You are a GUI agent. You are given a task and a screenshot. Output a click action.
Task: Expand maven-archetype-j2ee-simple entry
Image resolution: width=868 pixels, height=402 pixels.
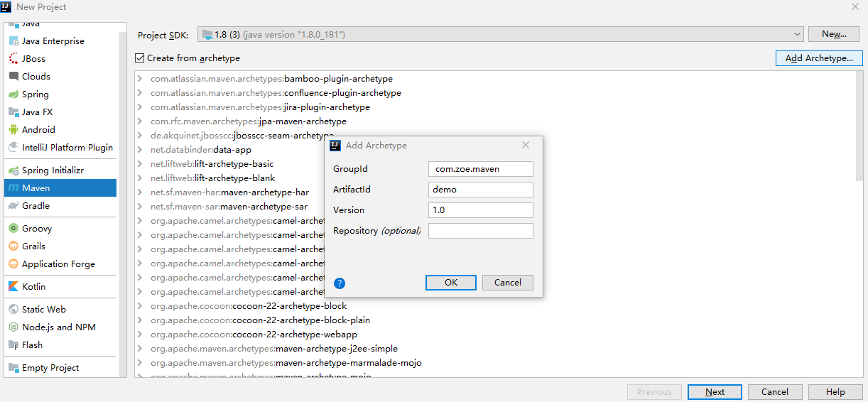(140, 349)
